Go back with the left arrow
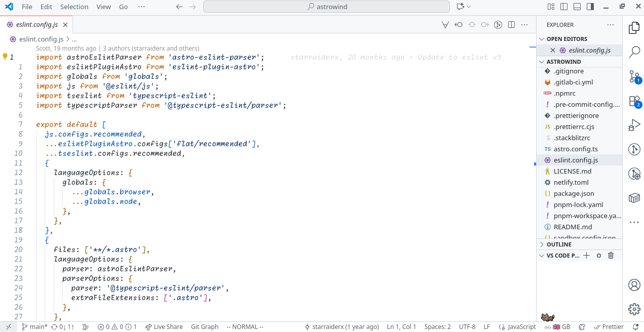Viewport: 644px width, 332px height. 179,7
